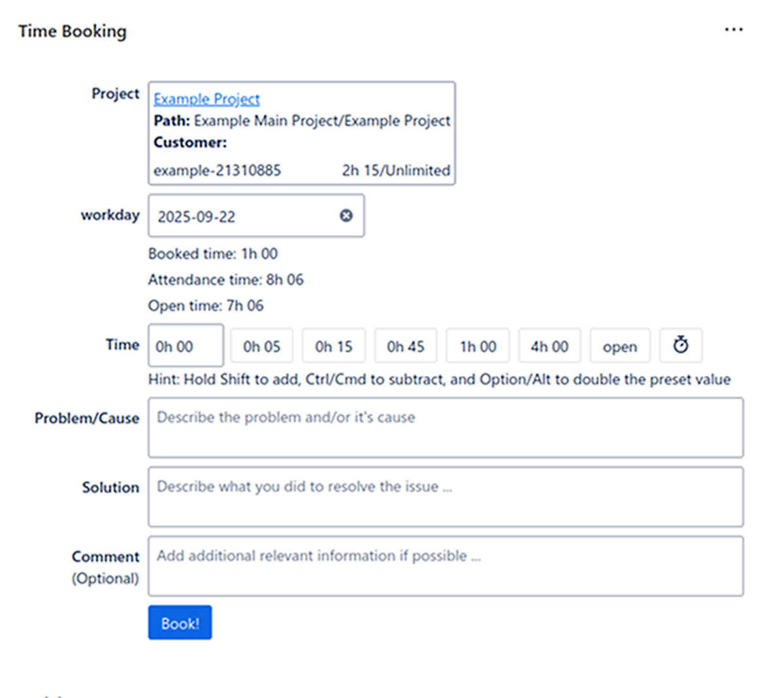Click the workday date field
Viewport: 784px width, 698px height.
(x=245, y=216)
